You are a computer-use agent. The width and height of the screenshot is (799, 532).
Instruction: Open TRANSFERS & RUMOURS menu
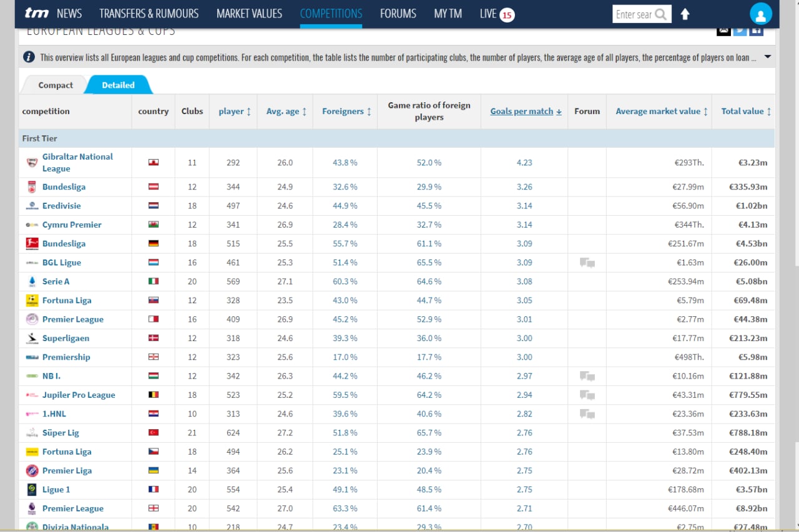149,13
